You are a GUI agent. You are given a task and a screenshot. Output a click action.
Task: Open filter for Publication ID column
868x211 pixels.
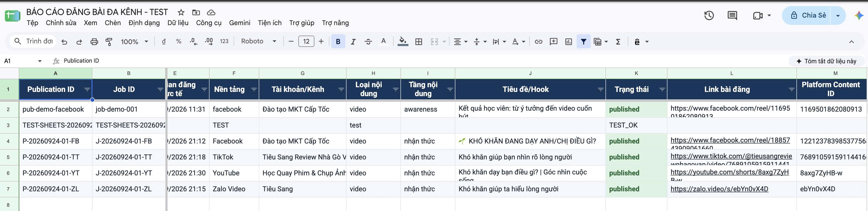(87, 90)
